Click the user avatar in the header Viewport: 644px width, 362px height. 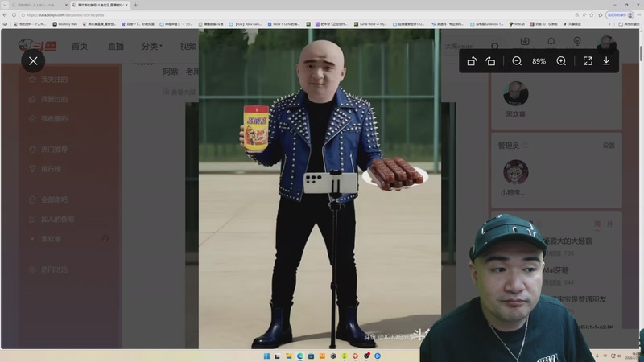(606, 44)
